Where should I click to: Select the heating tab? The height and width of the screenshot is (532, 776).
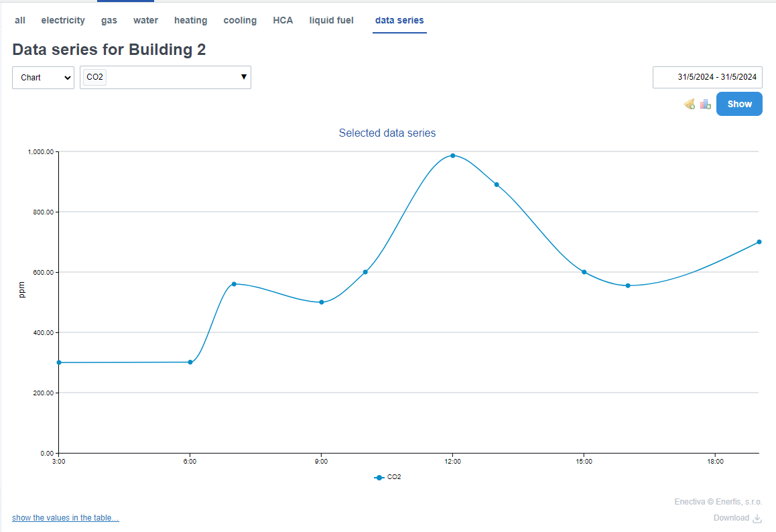pos(190,20)
